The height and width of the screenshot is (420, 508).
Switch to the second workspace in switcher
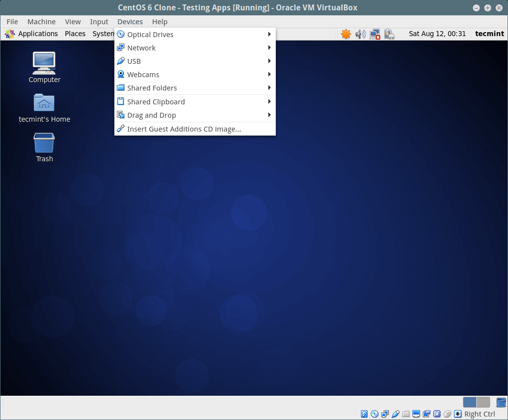coord(483,402)
